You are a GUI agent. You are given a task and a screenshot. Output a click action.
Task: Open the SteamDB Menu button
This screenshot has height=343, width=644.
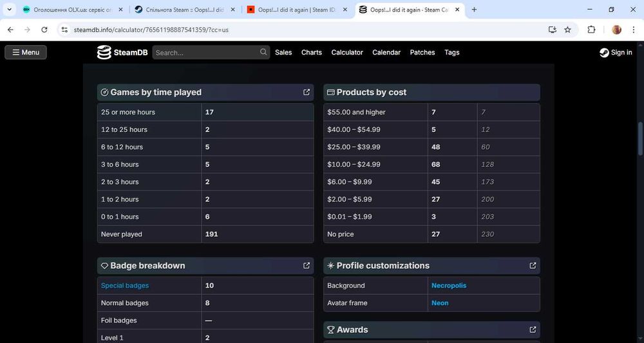[26, 52]
